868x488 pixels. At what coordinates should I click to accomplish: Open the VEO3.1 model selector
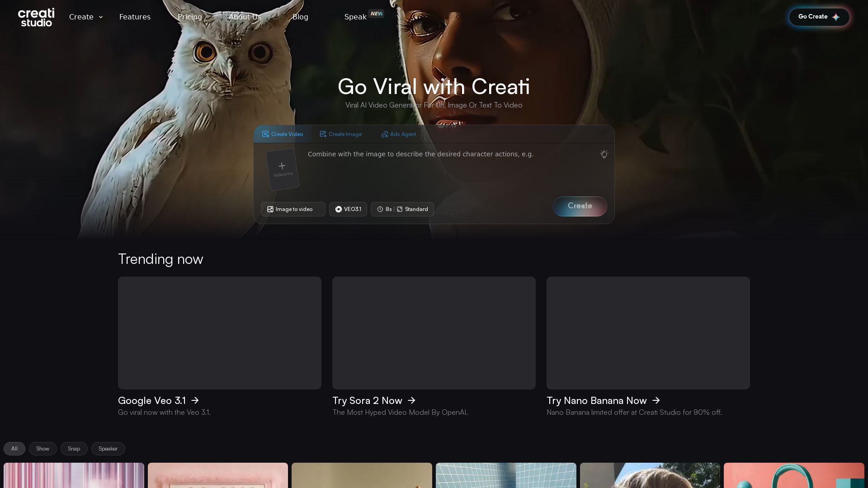coord(348,209)
